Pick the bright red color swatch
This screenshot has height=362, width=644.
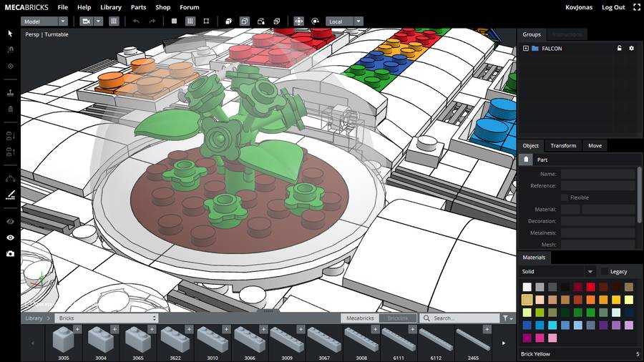(590, 287)
